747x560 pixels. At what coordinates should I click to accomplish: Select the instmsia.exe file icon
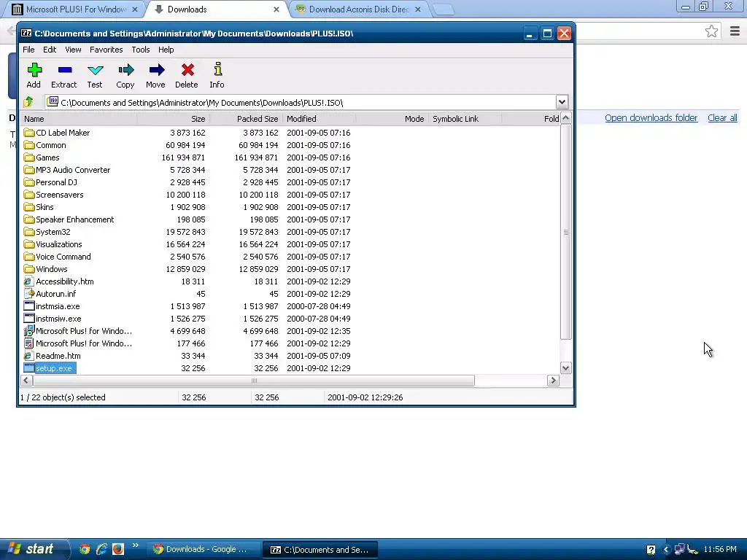[29, 306]
